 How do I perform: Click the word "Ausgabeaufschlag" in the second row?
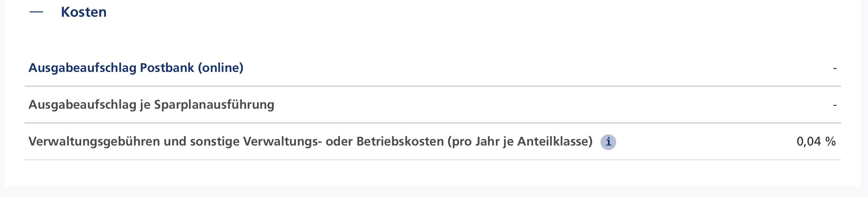(82, 105)
